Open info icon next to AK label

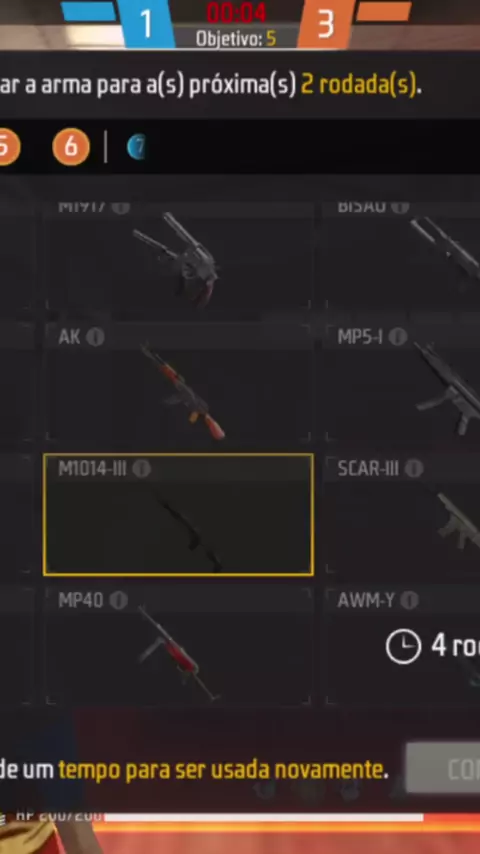pos(95,337)
